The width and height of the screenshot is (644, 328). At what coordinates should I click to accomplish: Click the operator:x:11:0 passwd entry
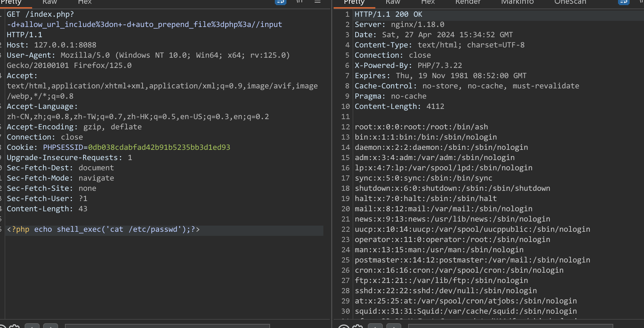(453, 240)
